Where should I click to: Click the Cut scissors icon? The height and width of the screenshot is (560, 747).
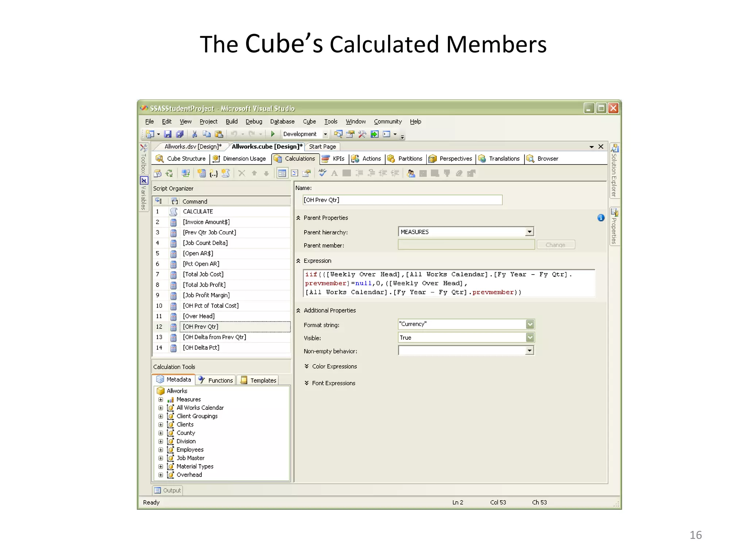pos(194,134)
